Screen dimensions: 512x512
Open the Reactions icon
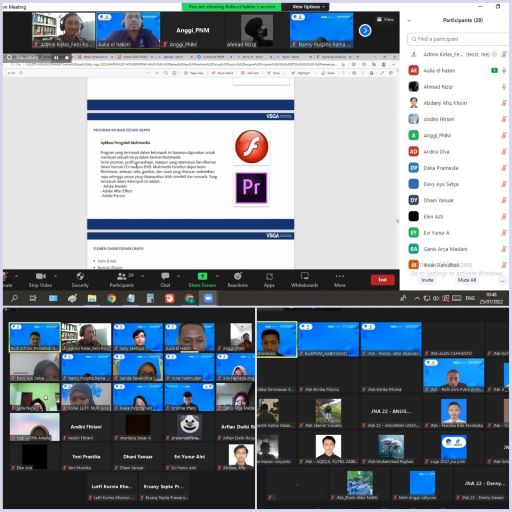click(237, 276)
